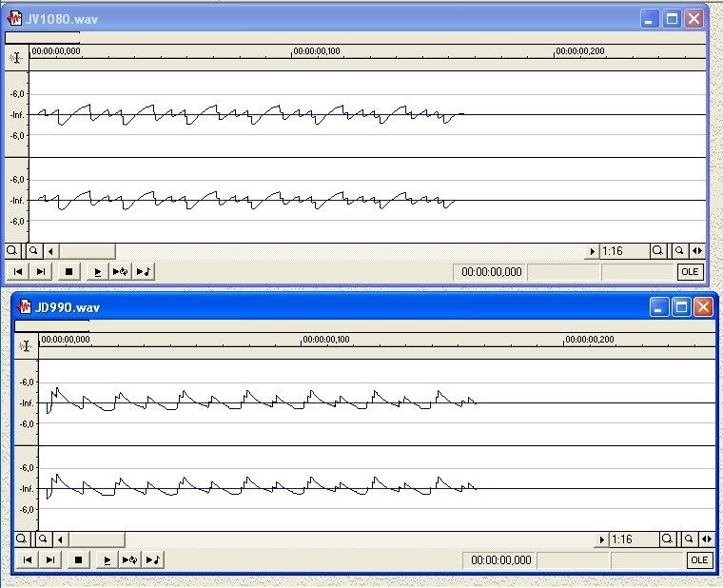
Task: Go to start in JD990 window
Action: (x=27, y=559)
